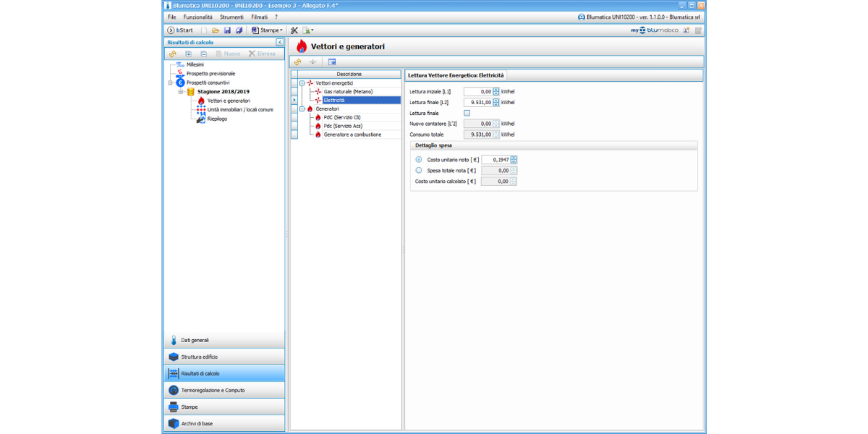The height and width of the screenshot is (434, 868).
Task: Open the Funzionalità menu
Action: [x=197, y=17]
